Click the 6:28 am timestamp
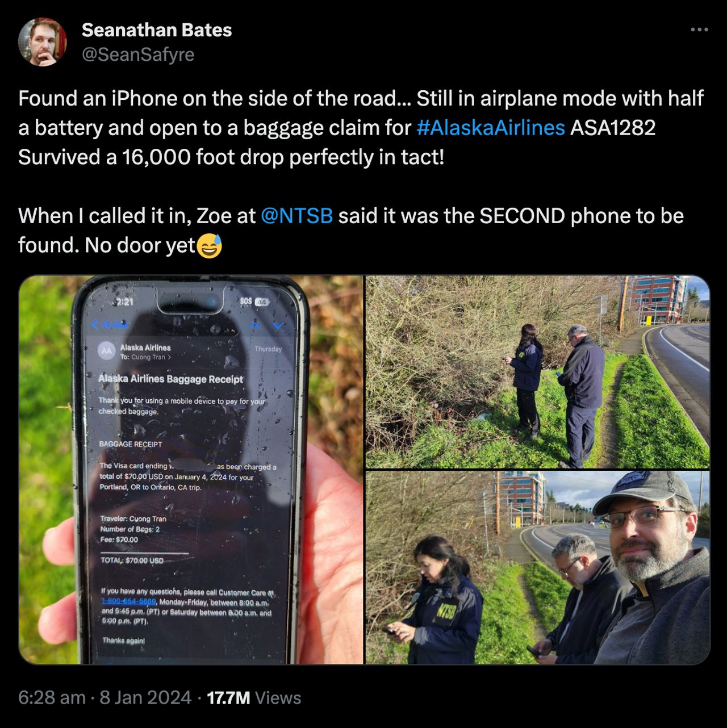 [52, 698]
